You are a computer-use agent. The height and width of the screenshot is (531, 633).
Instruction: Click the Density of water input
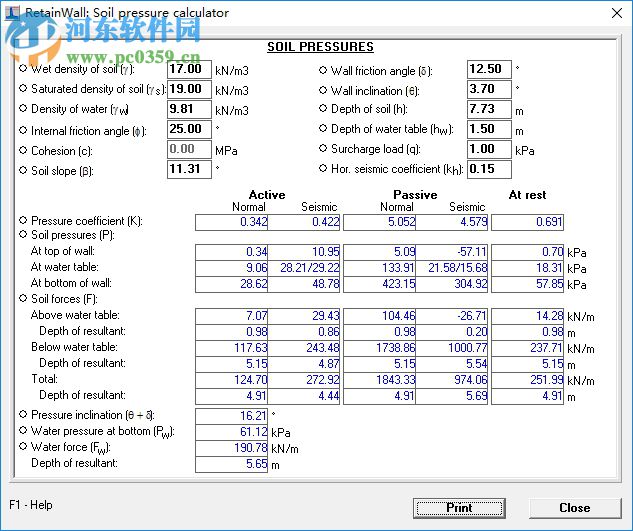189,109
